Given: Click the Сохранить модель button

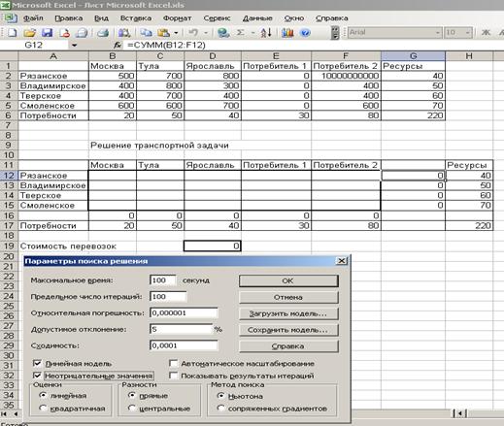Looking at the screenshot, I should tap(288, 330).
